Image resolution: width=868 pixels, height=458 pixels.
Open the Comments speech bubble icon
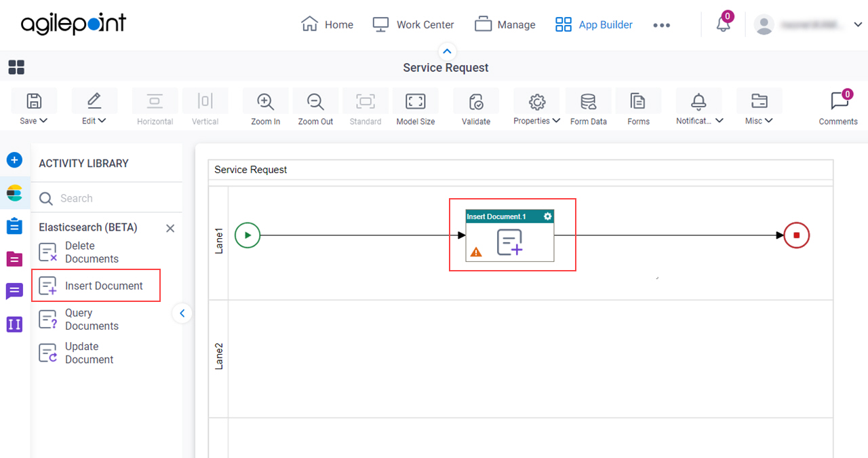point(839,101)
